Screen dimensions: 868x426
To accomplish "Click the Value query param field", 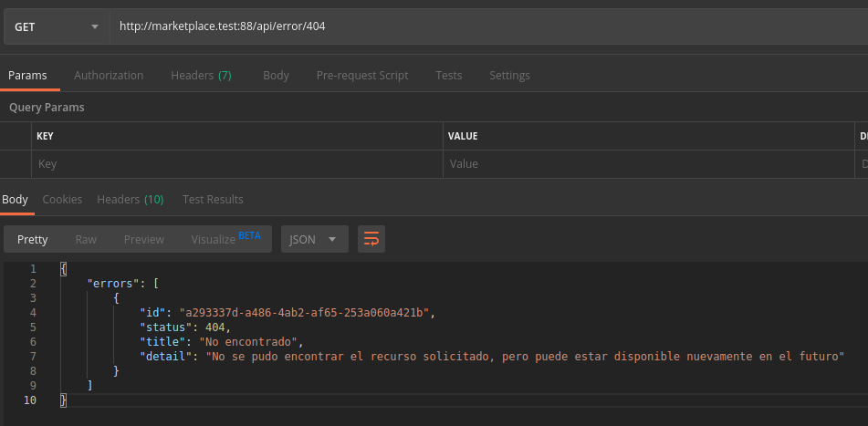I will click(x=649, y=164).
